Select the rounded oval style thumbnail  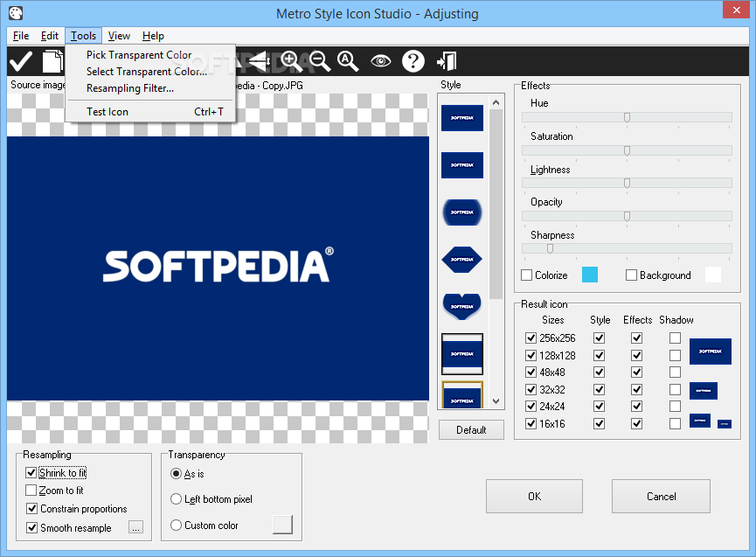461,212
